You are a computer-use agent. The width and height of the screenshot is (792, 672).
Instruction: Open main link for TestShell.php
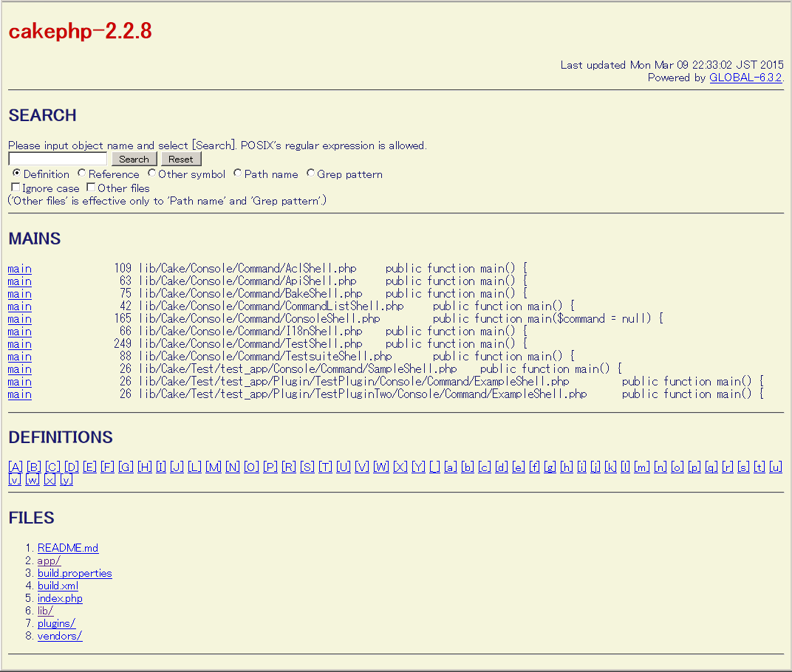pyautogui.click(x=20, y=344)
